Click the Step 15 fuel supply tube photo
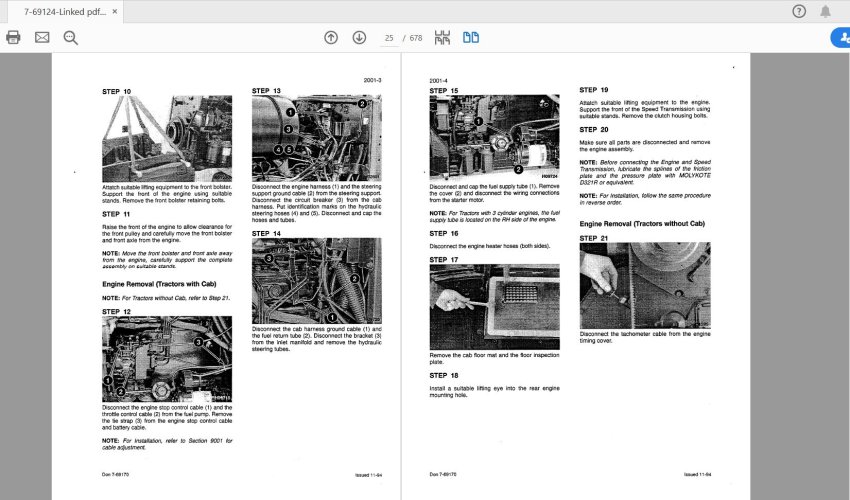 tap(494, 137)
